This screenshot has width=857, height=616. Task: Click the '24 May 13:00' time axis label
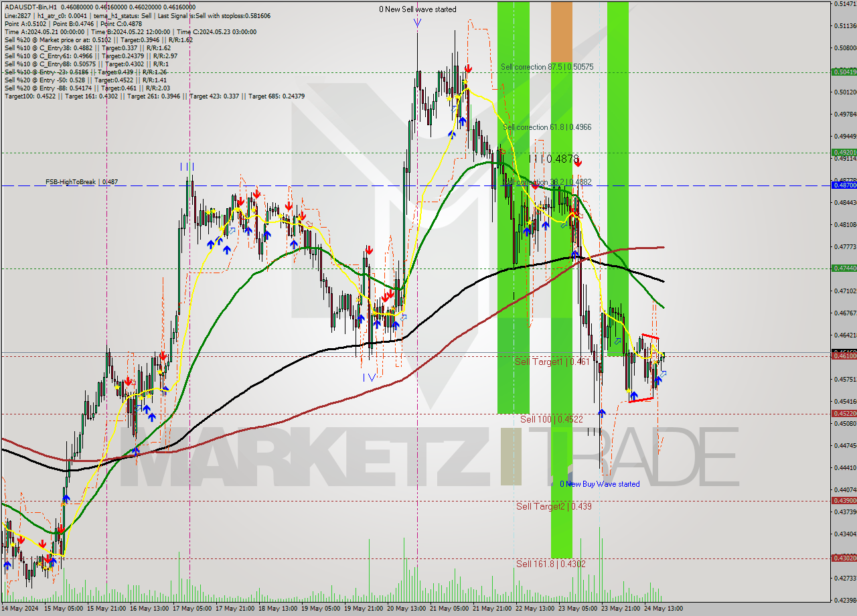tap(663, 609)
